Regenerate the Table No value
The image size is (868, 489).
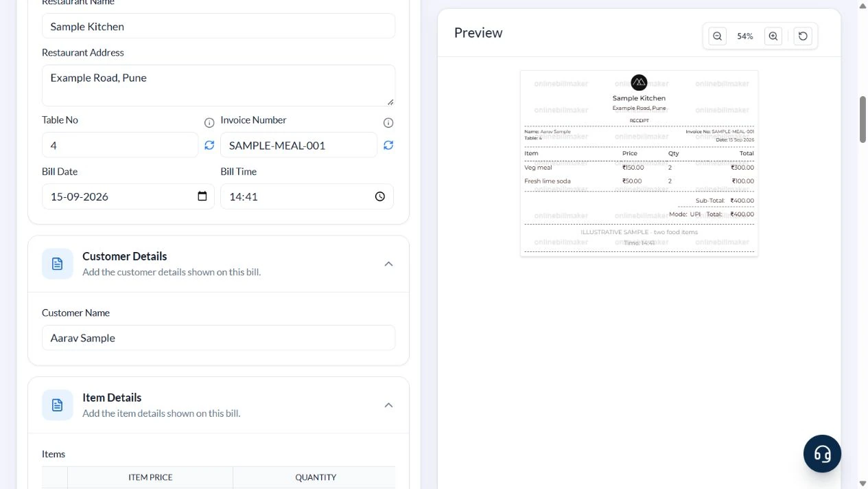(209, 145)
